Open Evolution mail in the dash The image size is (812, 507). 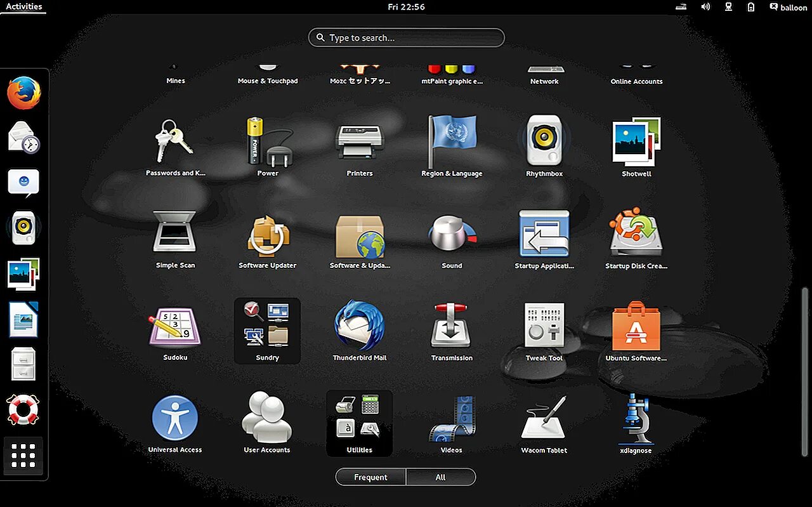(x=24, y=137)
